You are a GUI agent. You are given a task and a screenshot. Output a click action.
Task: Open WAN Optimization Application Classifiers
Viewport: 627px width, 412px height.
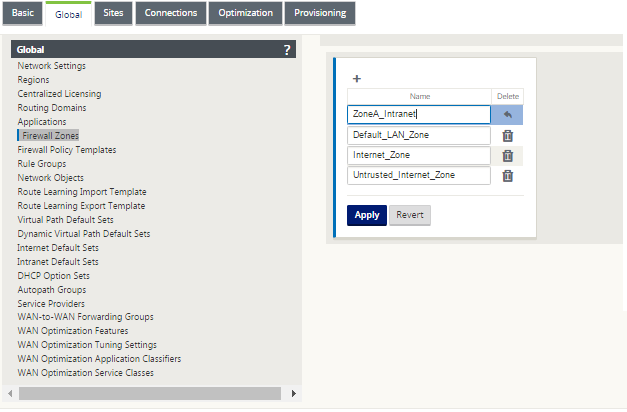click(99, 359)
